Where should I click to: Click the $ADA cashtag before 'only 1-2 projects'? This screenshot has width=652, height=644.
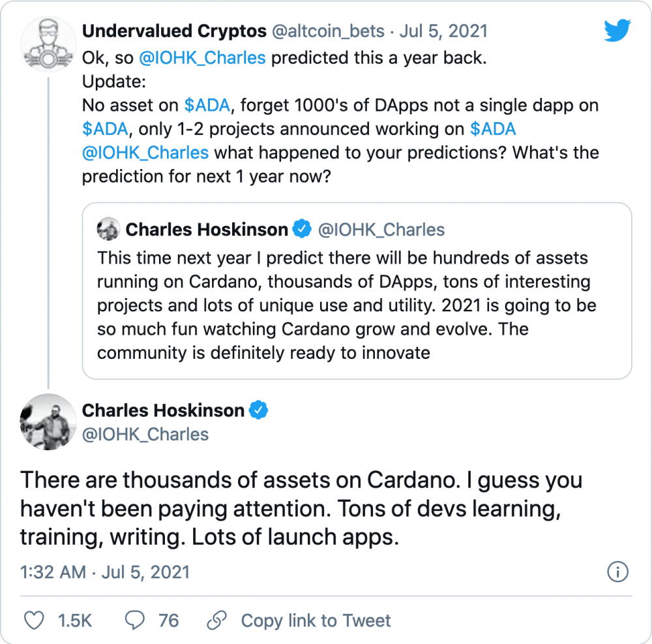[105, 129]
